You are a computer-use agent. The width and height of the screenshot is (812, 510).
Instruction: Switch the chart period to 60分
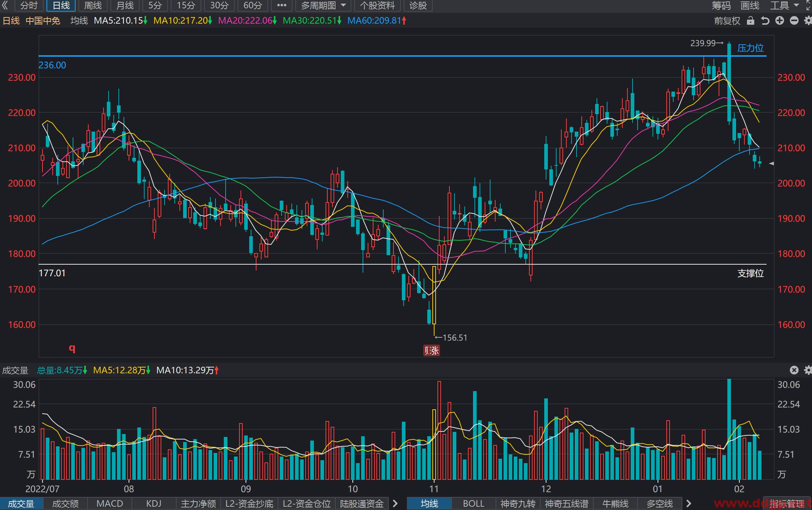[x=253, y=5]
